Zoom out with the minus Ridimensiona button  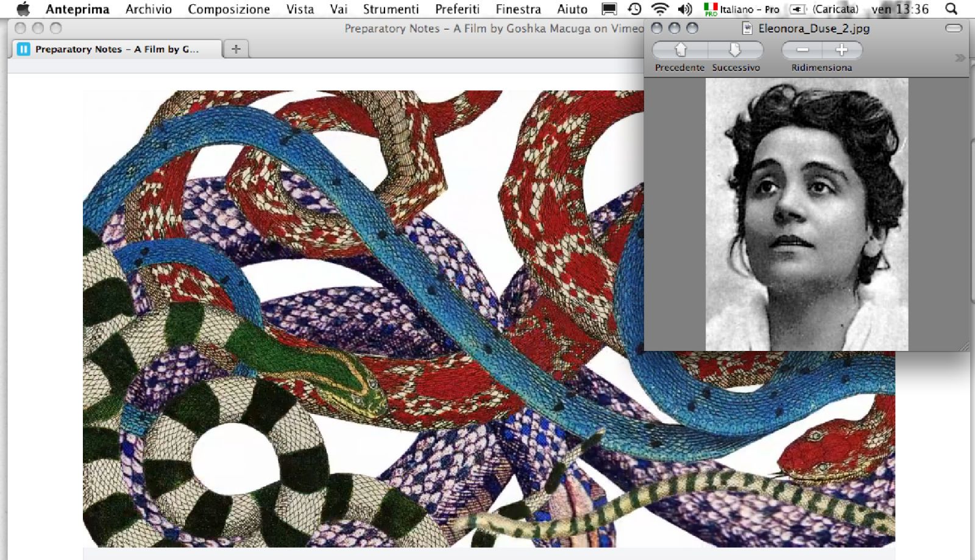tap(802, 50)
